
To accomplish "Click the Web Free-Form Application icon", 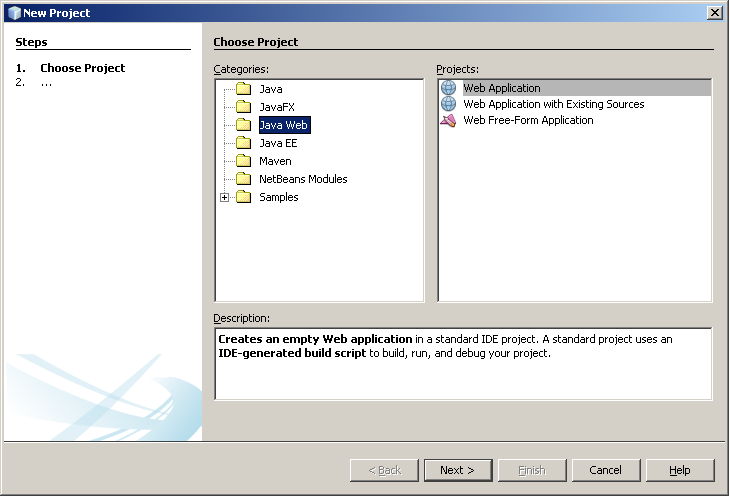I will coord(448,120).
